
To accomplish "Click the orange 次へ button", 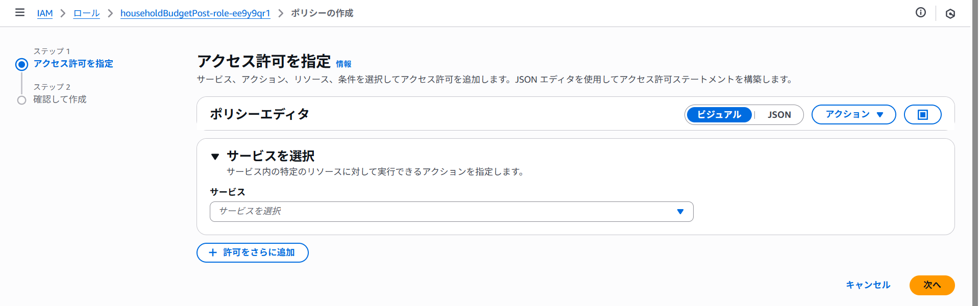I will [x=932, y=285].
